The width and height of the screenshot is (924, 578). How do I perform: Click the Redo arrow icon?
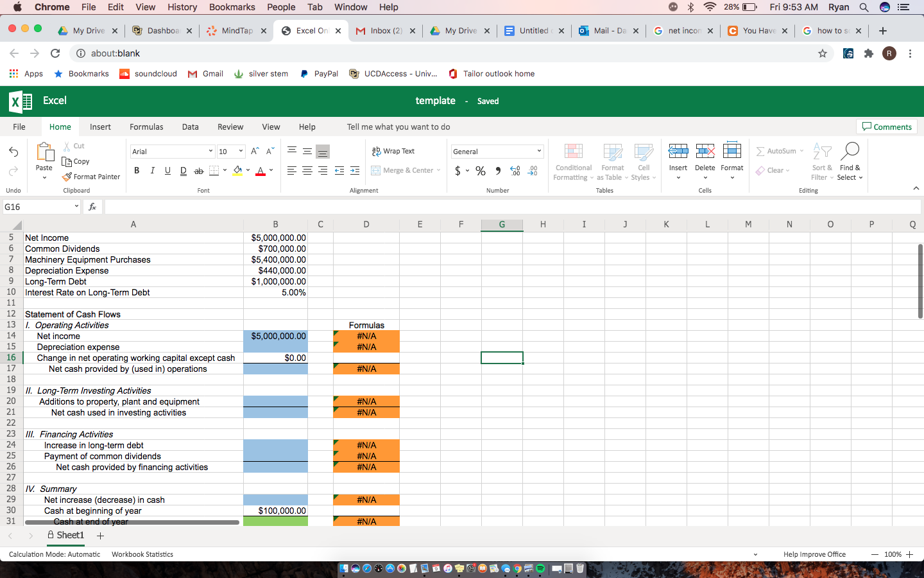[13, 171]
